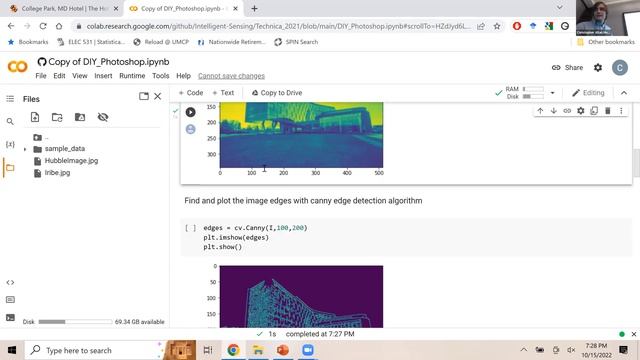Open the command palette icon

[x=10, y=300]
